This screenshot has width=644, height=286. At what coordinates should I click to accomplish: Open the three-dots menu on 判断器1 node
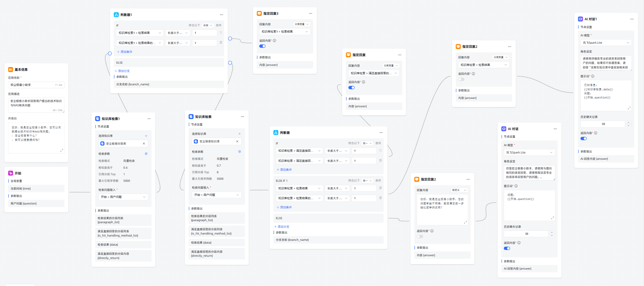(x=221, y=15)
